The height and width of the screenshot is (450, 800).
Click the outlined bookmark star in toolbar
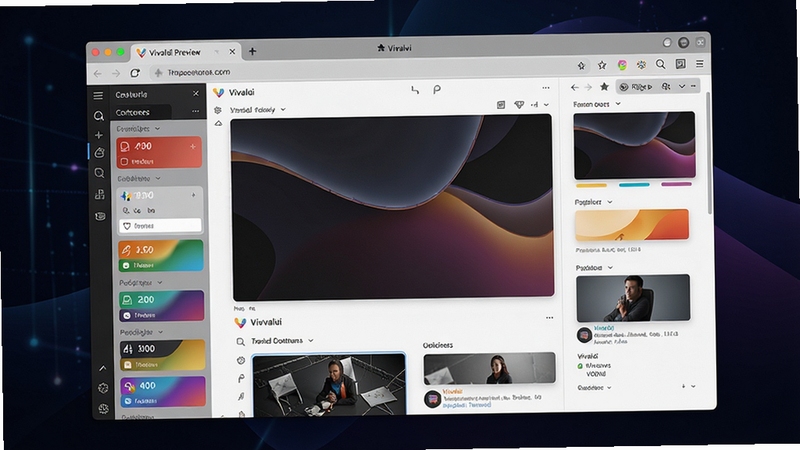pyautogui.click(x=602, y=65)
